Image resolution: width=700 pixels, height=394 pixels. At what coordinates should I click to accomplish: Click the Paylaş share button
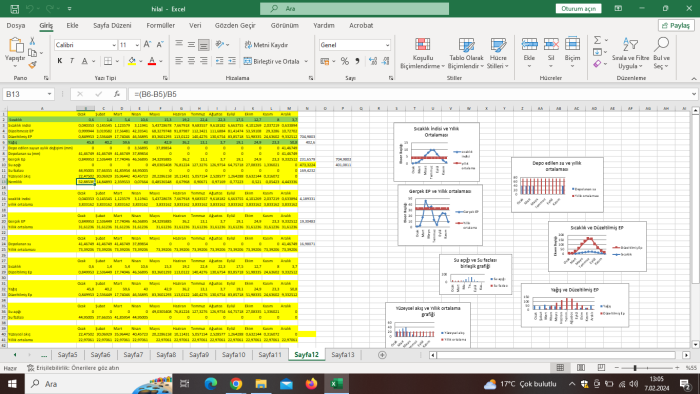click(x=676, y=25)
